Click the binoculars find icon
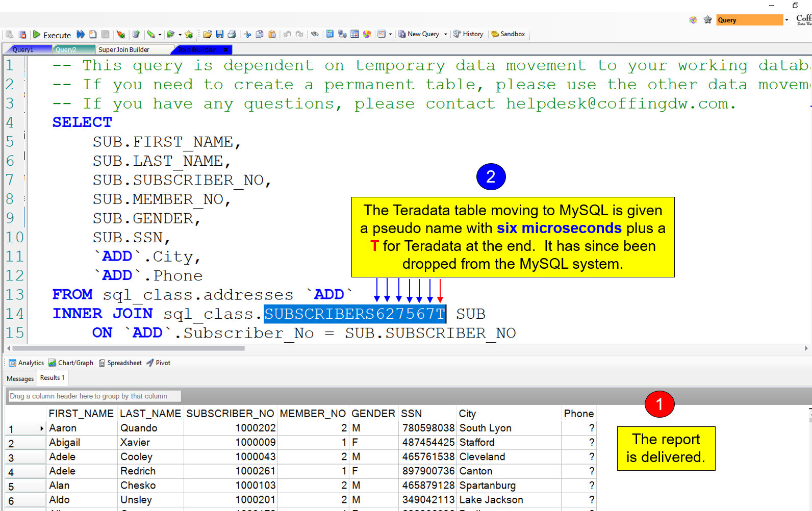The width and height of the screenshot is (812, 511). click(x=315, y=34)
